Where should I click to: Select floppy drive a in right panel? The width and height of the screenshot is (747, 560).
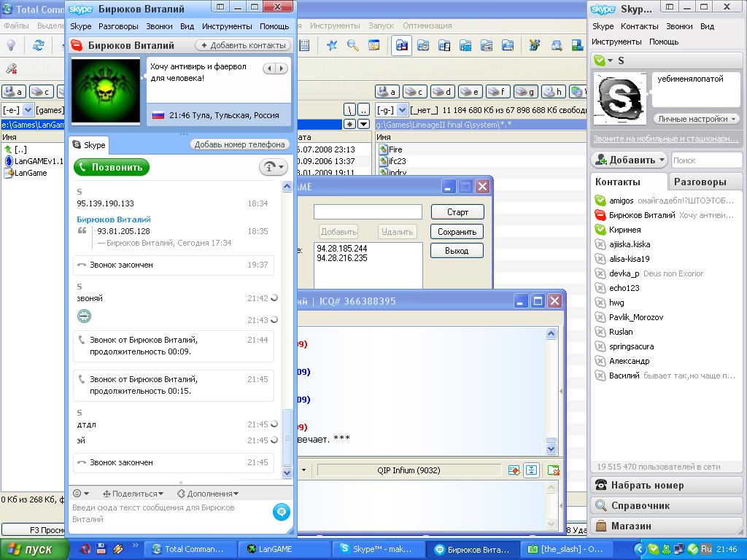(x=387, y=91)
